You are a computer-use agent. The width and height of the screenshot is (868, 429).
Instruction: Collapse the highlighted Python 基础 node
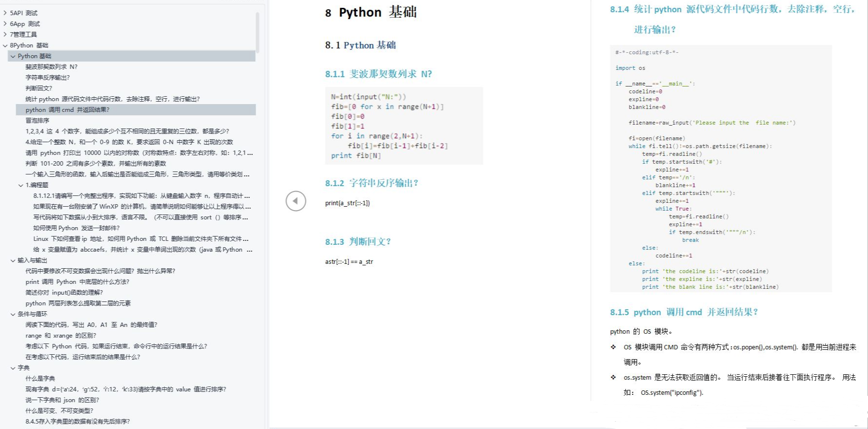[x=13, y=56]
